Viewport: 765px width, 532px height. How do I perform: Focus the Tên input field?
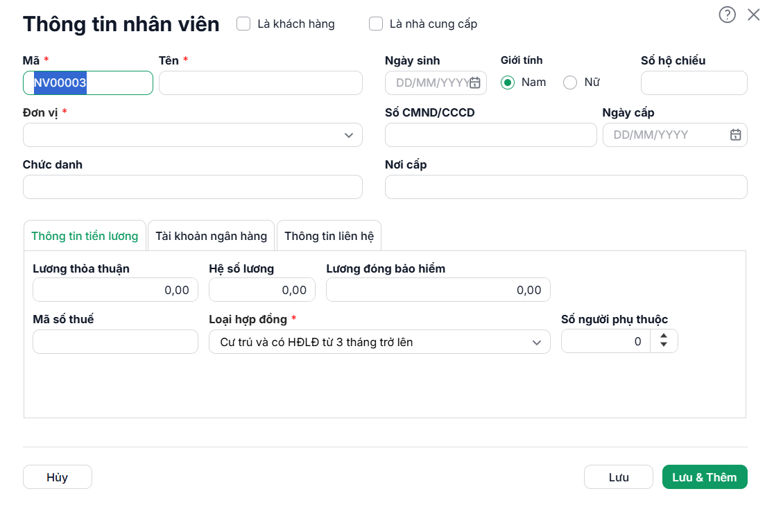pyautogui.click(x=261, y=83)
